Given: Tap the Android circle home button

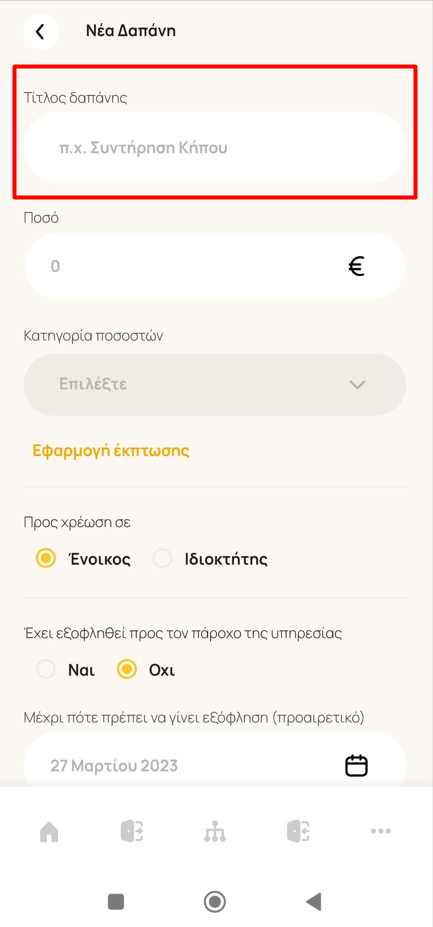Looking at the screenshot, I should 215,902.
